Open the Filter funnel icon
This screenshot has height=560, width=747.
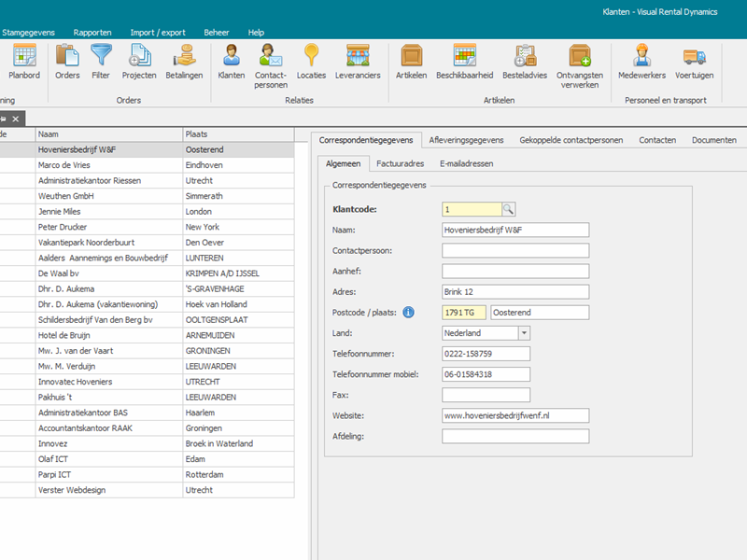pyautogui.click(x=101, y=62)
